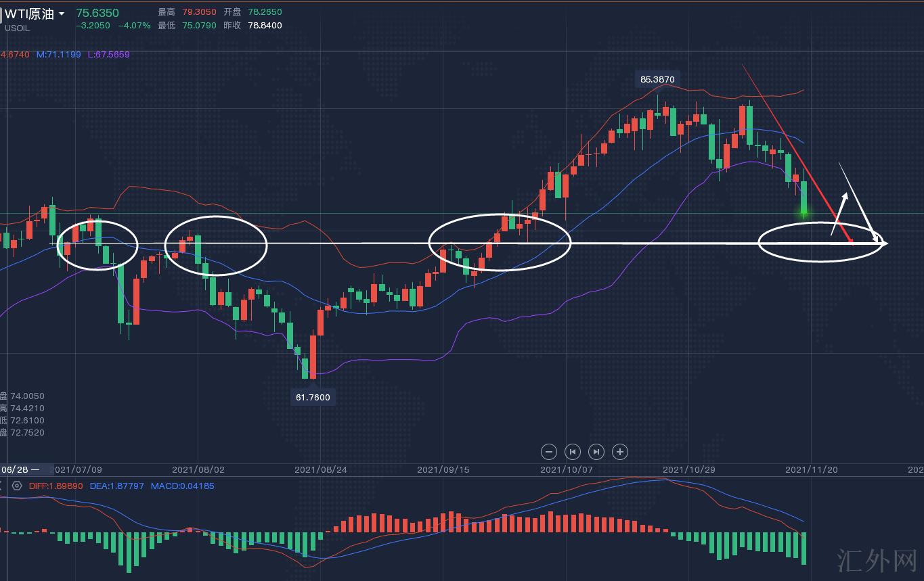The image size is (924, 581).
Task: Select the 2021/09/15 date on time axis
Action: [442, 469]
